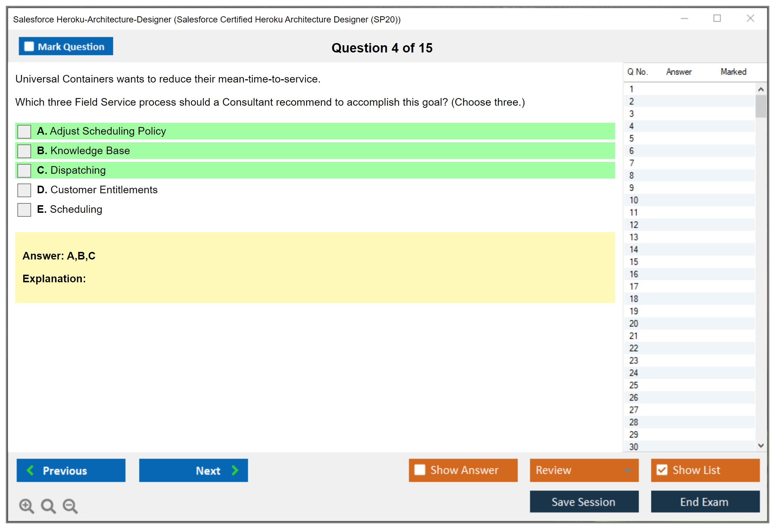Uncheck the Show List option
This screenshot has width=778, height=532.
coord(662,470)
